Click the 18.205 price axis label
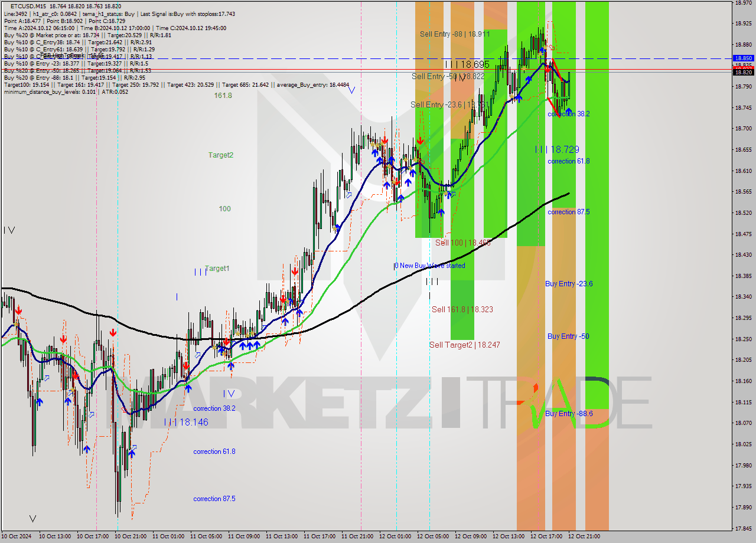The width and height of the screenshot is (756, 543). 743,359
